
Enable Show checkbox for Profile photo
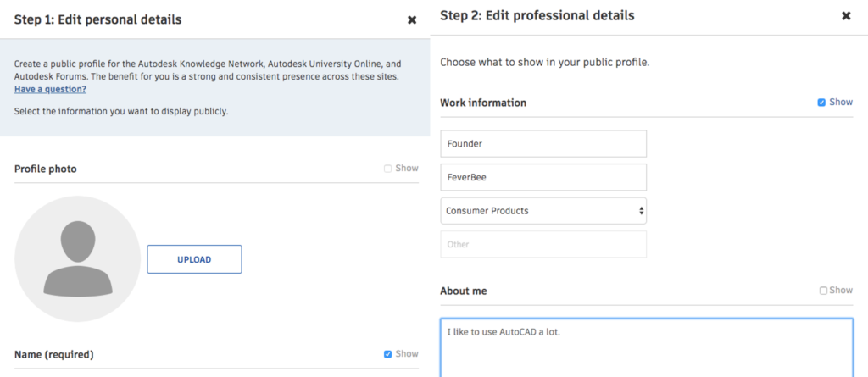pyautogui.click(x=388, y=169)
